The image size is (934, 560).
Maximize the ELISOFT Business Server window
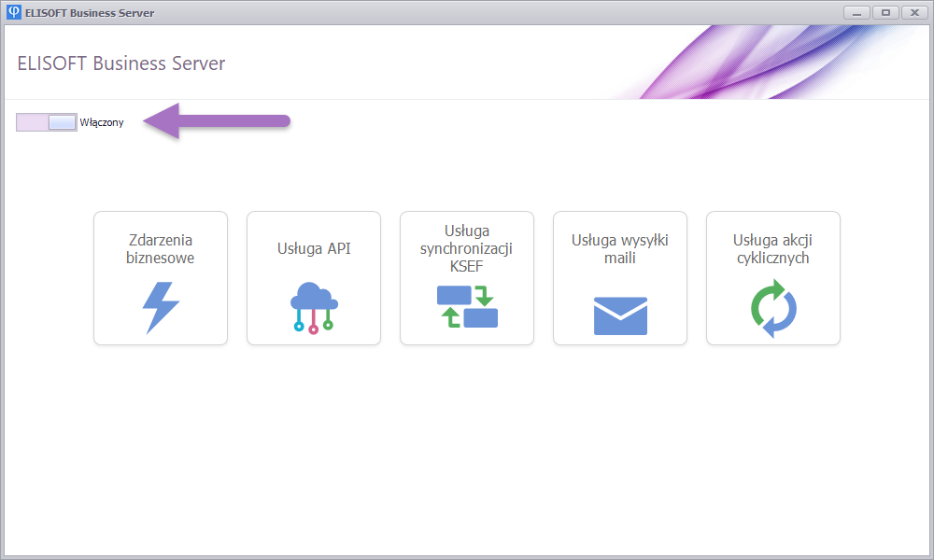pyautogui.click(x=884, y=13)
